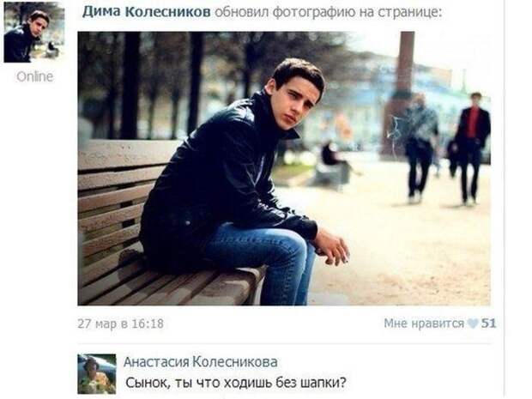Visit Анастасия Колесникова's profile name link

click(x=201, y=362)
